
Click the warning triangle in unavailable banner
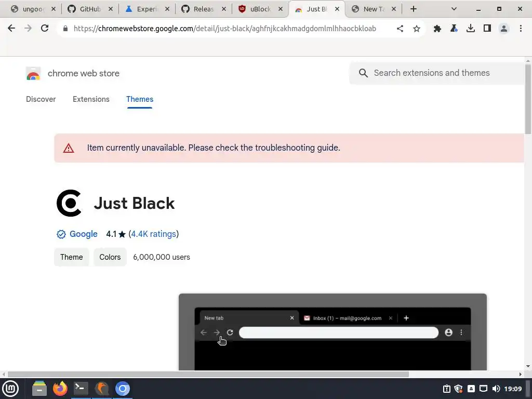coord(69,148)
